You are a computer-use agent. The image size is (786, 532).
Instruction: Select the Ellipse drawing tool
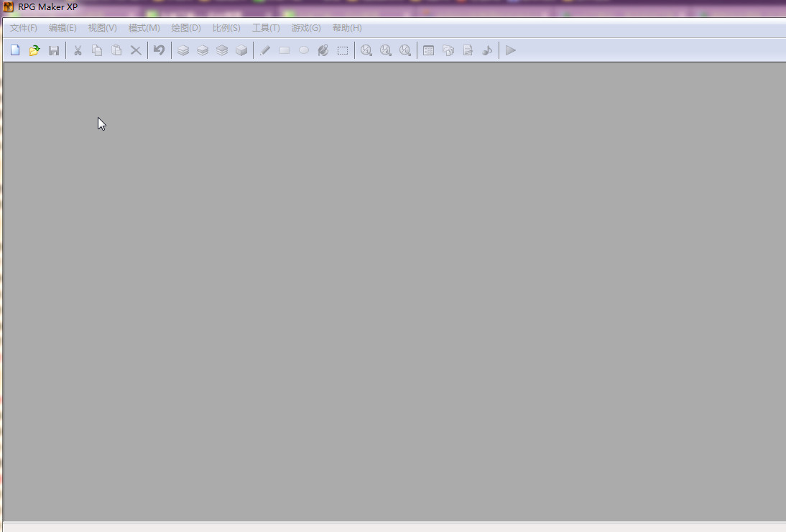pos(304,50)
